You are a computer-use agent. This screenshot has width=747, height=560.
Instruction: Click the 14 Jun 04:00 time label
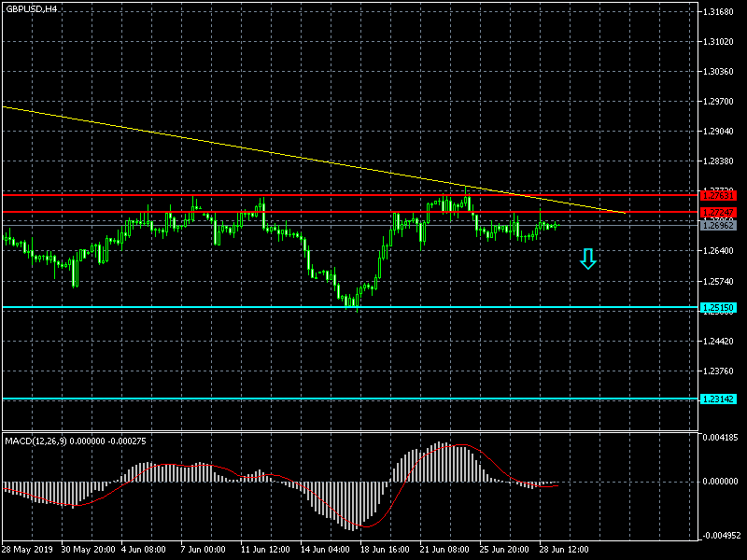click(325, 550)
